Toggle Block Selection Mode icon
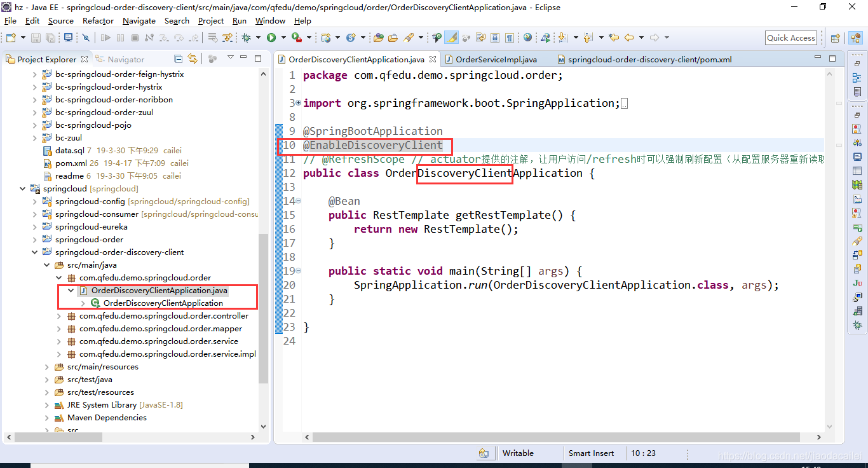This screenshot has width=868, height=468. pos(495,38)
